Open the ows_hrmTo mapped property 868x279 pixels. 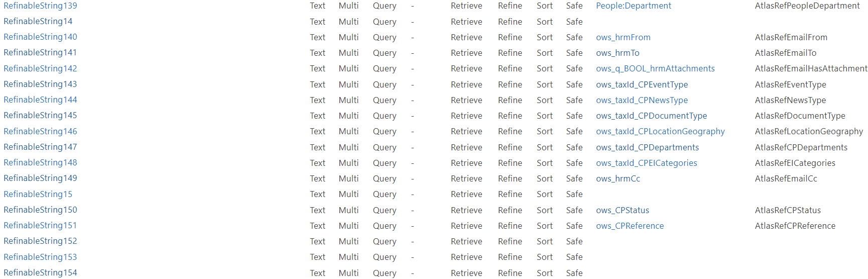tap(617, 53)
